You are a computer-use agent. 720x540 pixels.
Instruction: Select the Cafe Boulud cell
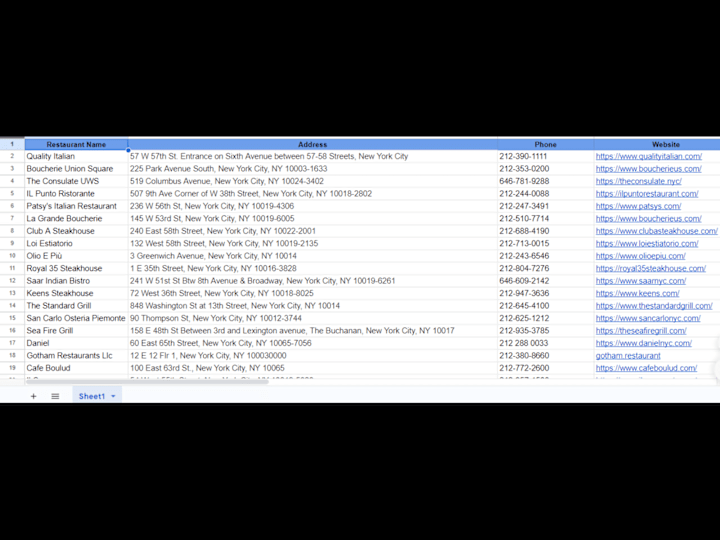[x=76, y=368]
